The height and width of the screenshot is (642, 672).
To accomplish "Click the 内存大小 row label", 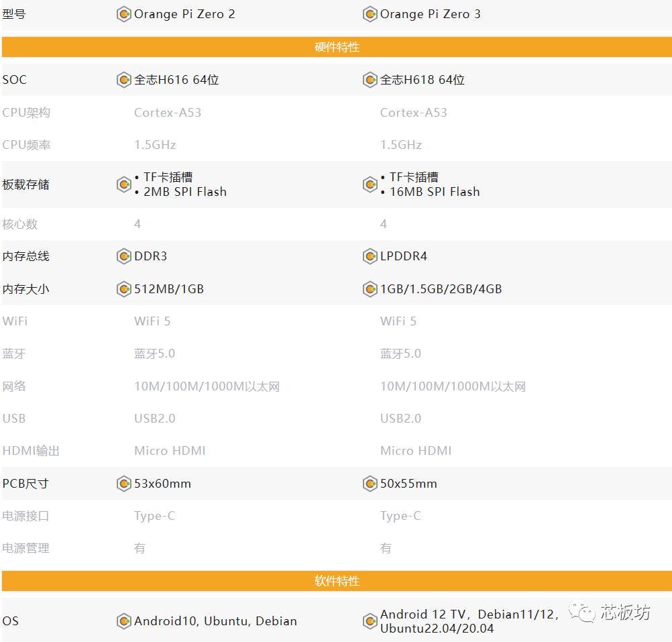I will tap(25, 289).
